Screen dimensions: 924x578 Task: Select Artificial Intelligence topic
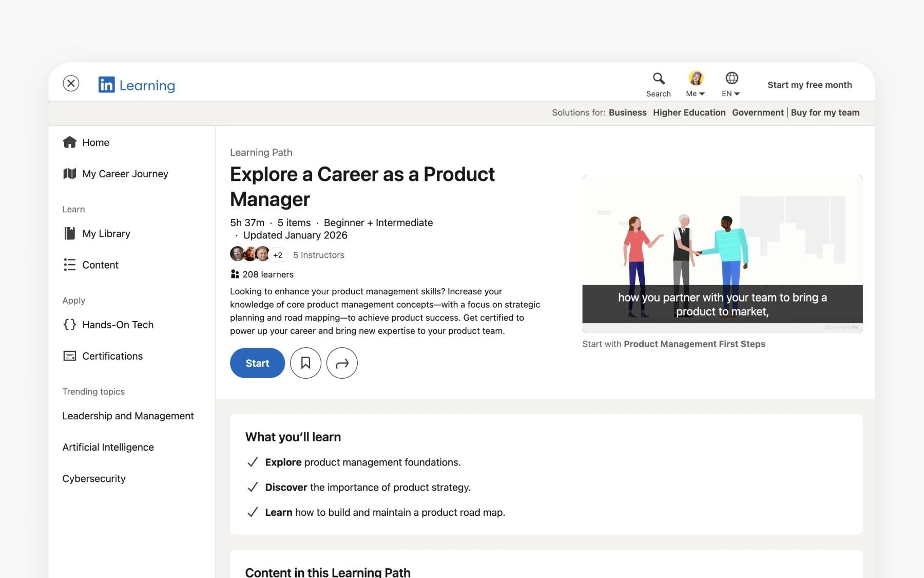pyautogui.click(x=108, y=447)
